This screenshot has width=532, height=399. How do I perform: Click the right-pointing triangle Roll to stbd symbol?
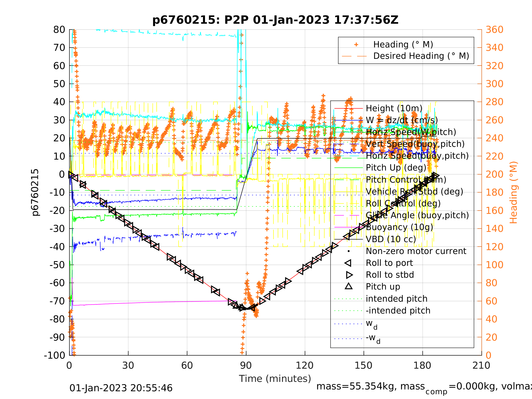coord(349,275)
